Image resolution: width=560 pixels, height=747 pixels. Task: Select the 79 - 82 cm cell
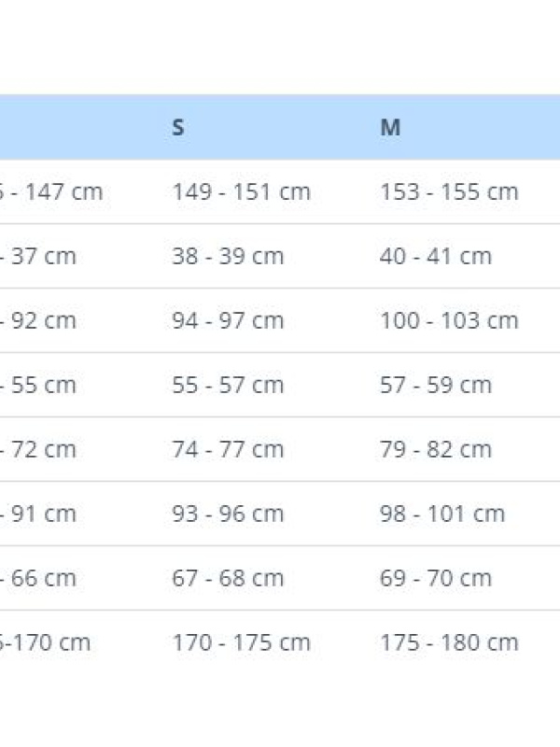point(436,450)
